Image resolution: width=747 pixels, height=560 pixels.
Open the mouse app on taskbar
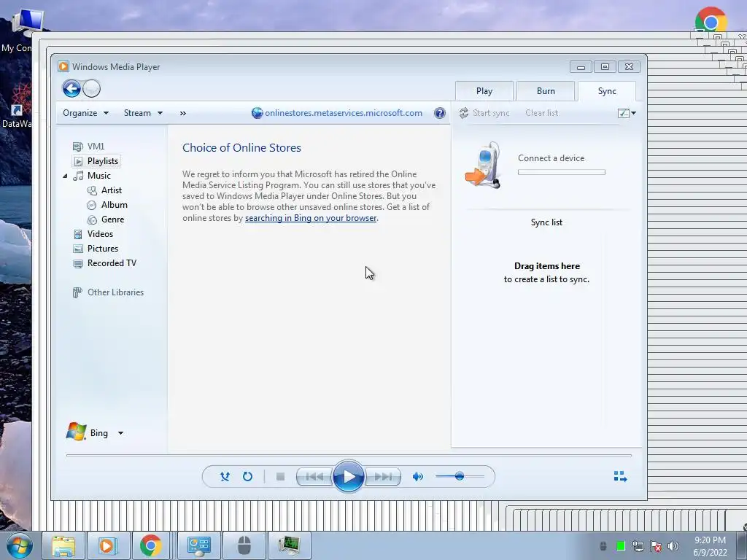coord(244,545)
